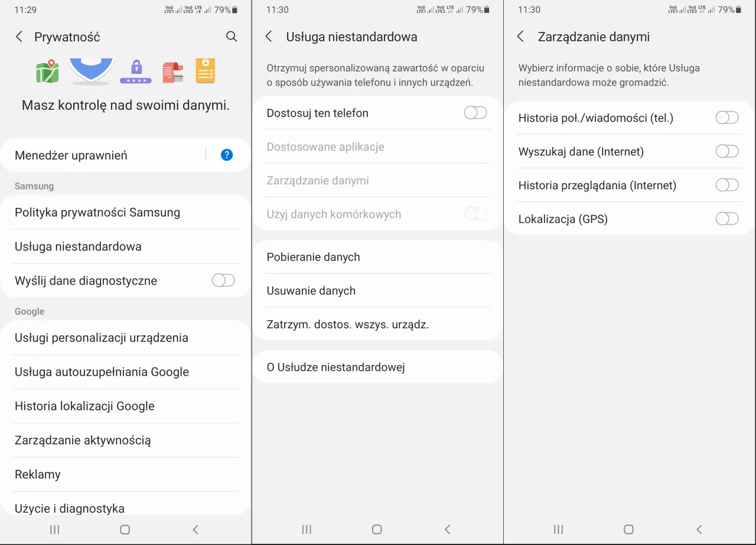Viewport: 756px width, 545px height.
Task: Open Menedżer uprawnień
Action: [71, 155]
